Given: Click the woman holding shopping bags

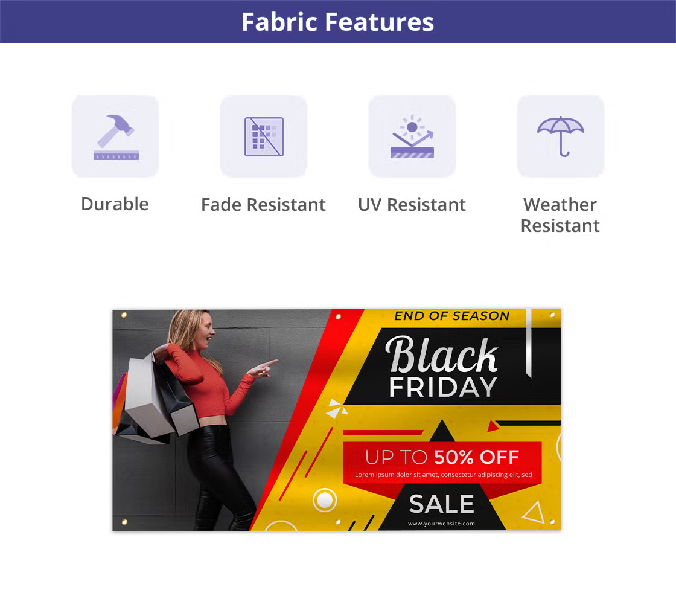Looking at the screenshot, I should 196,420.
